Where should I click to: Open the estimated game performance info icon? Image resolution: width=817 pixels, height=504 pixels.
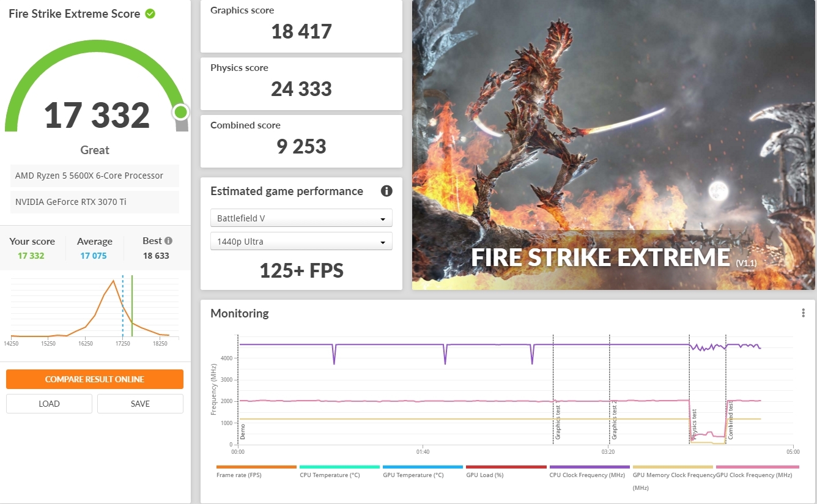pyautogui.click(x=386, y=191)
